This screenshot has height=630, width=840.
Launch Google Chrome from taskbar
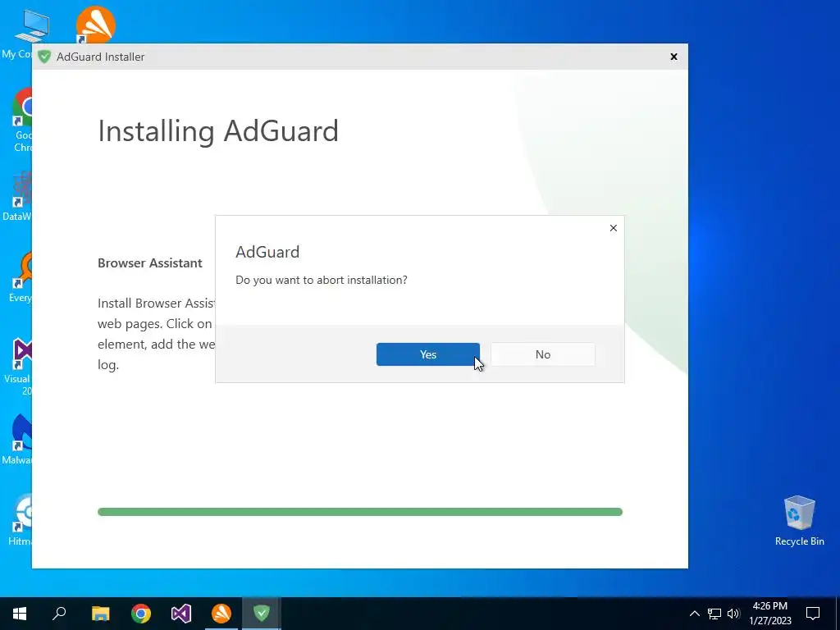tap(141, 614)
